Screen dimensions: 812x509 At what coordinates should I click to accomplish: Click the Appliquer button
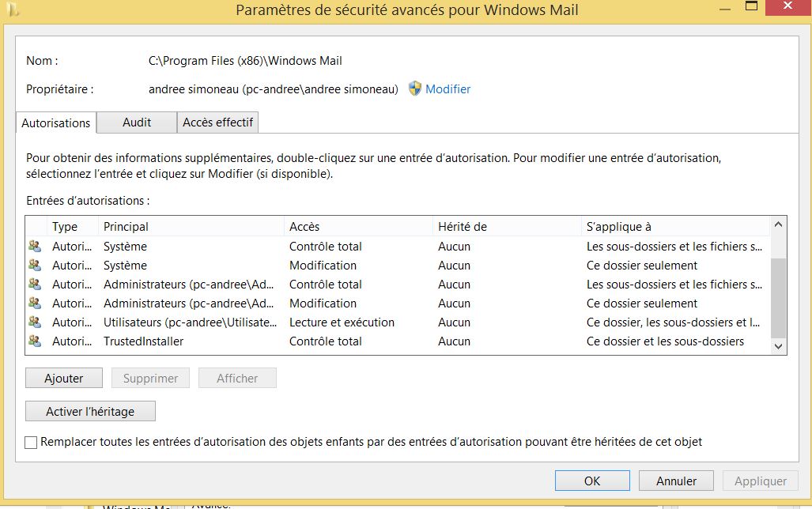pos(761,481)
